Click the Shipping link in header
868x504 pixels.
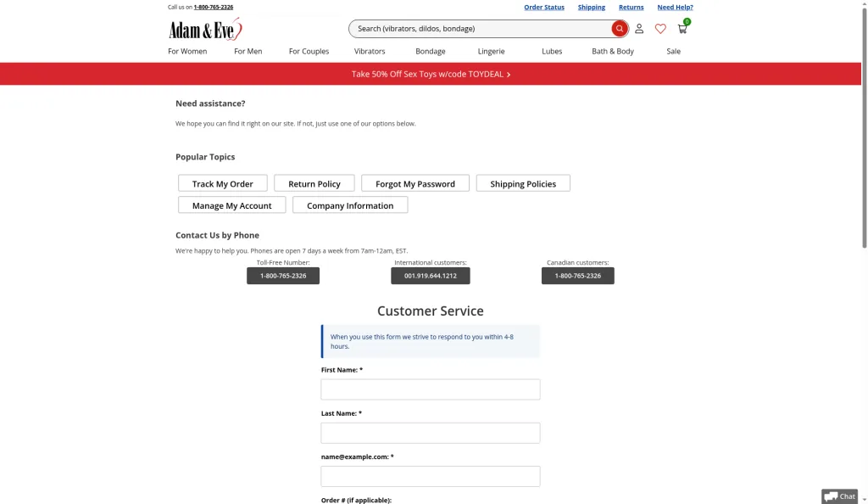591,7
